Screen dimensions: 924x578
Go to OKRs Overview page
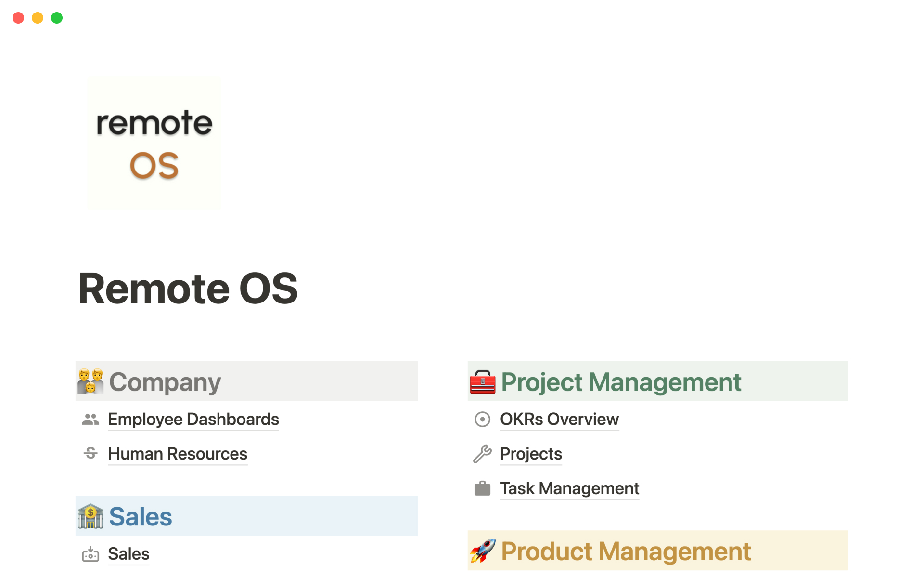(x=559, y=420)
